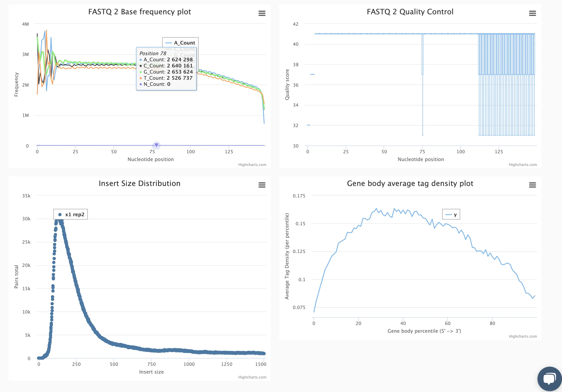
Task: Click the 'N_Count: 0' tooltip line
Action: coord(155,84)
